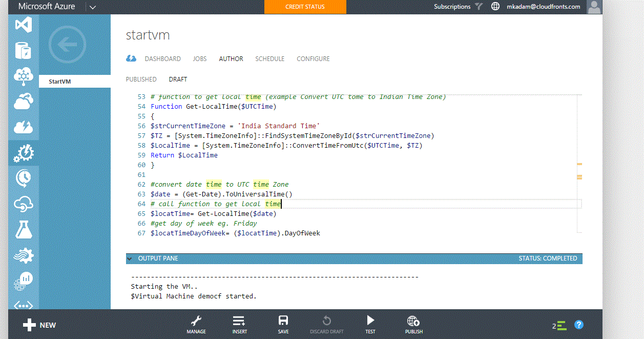Open the Manage wrench command
The height and width of the screenshot is (339, 644).
point(196,325)
